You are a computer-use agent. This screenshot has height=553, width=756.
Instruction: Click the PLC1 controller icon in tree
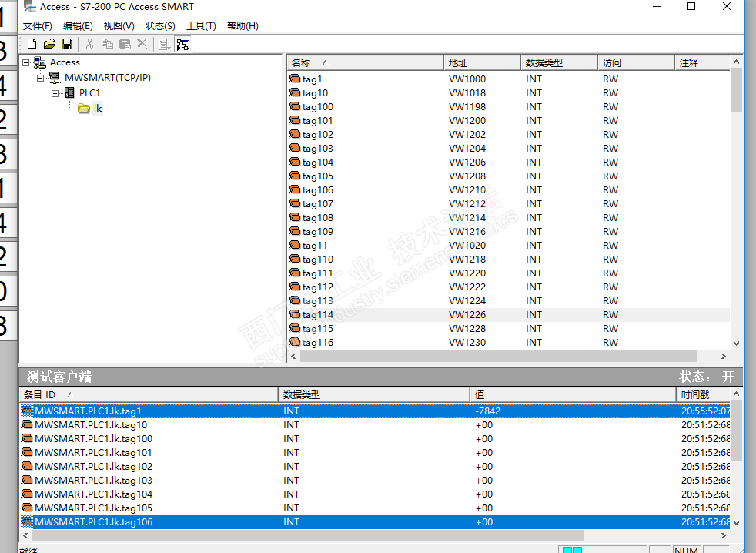coord(69,92)
